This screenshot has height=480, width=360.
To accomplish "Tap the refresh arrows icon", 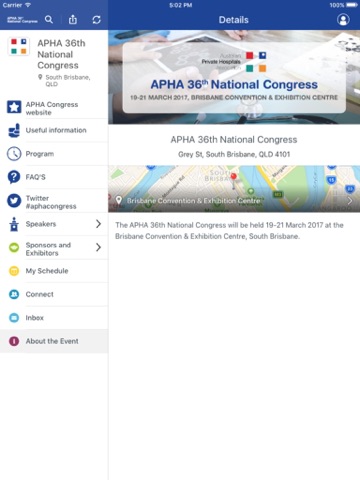I will point(97,20).
